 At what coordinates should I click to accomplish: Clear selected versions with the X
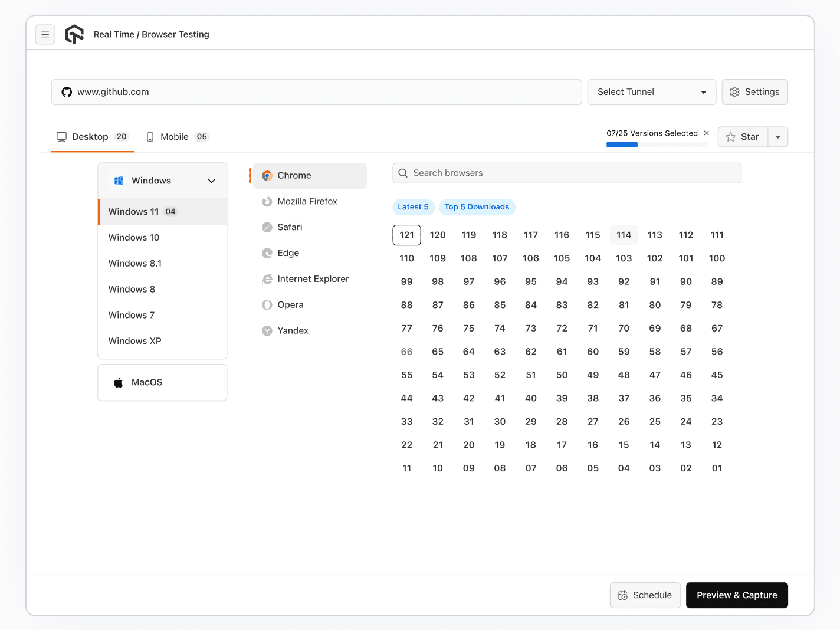(x=706, y=133)
